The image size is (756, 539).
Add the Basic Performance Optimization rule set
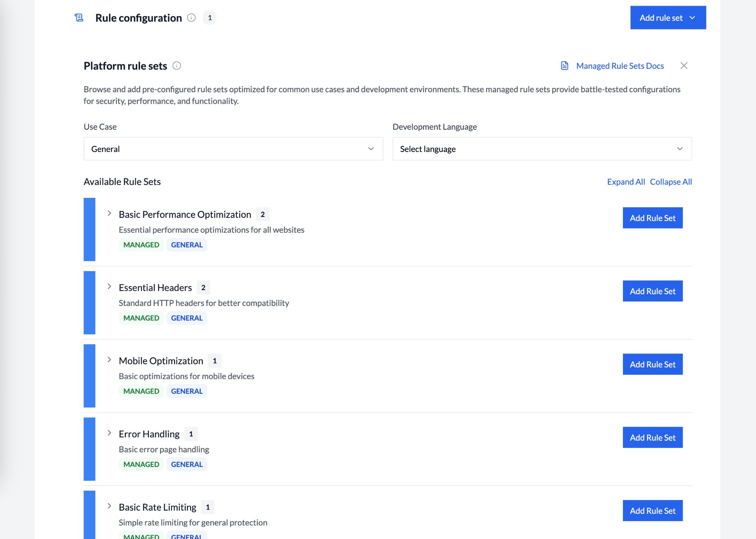652,218
